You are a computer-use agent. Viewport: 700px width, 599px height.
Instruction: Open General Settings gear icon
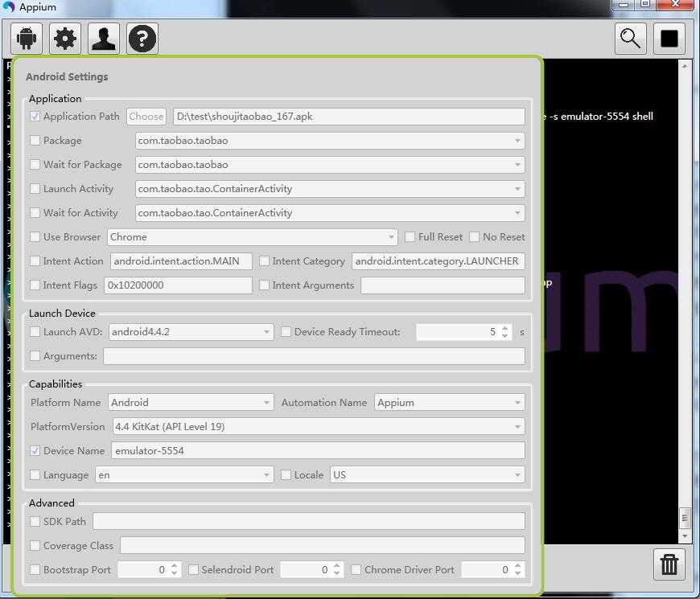pyautogui.click(x=65, y=39)
